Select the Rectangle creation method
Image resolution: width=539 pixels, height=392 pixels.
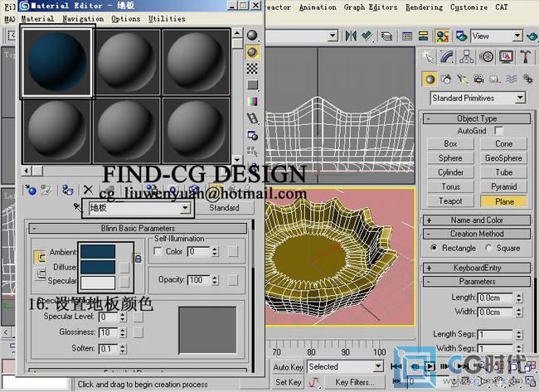pos(434,248)
